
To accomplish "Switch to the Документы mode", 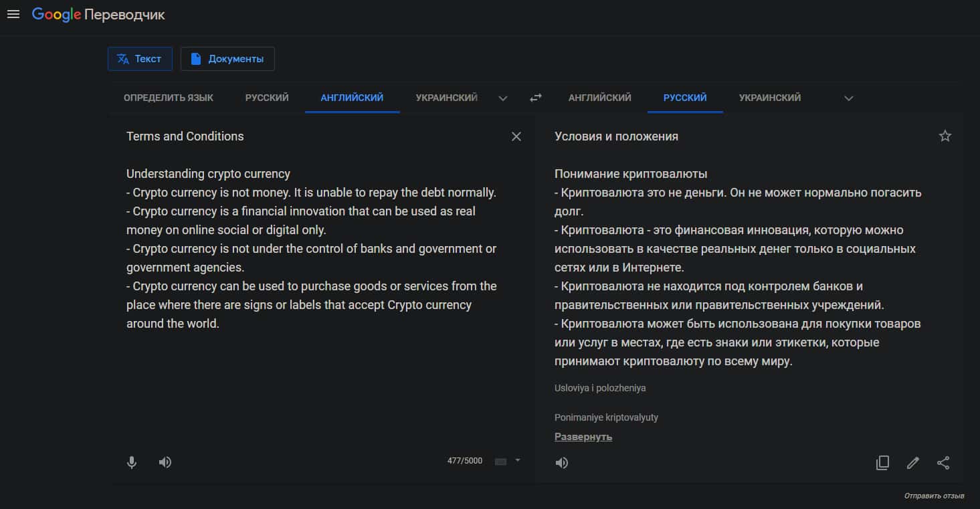I will [x=227, y=59].
